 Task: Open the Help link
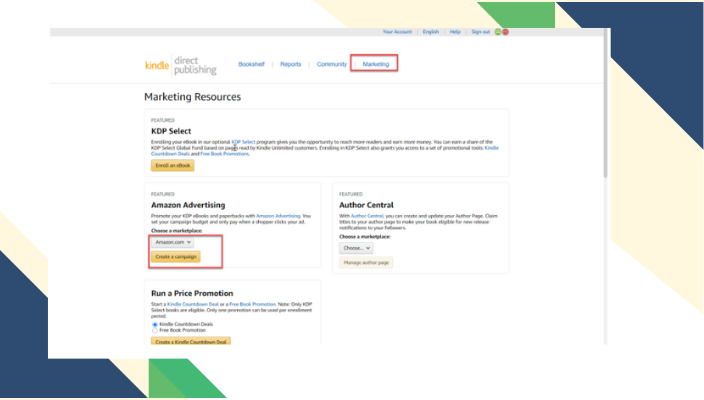[x=455, y=32]
